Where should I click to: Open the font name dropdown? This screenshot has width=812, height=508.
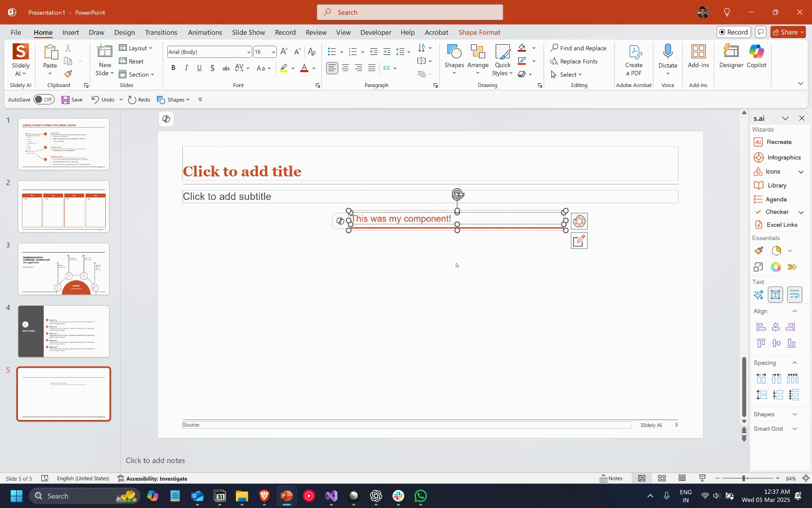(x=249, y=52)
